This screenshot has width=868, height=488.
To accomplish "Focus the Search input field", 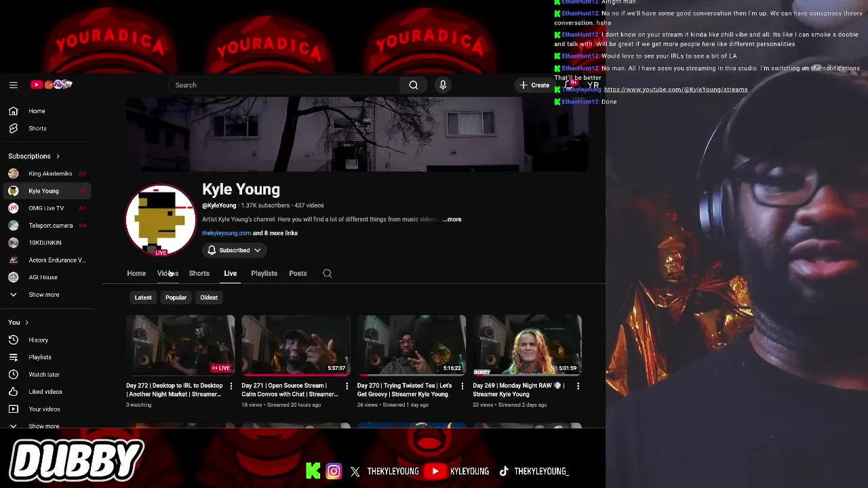I will (285, 85).
